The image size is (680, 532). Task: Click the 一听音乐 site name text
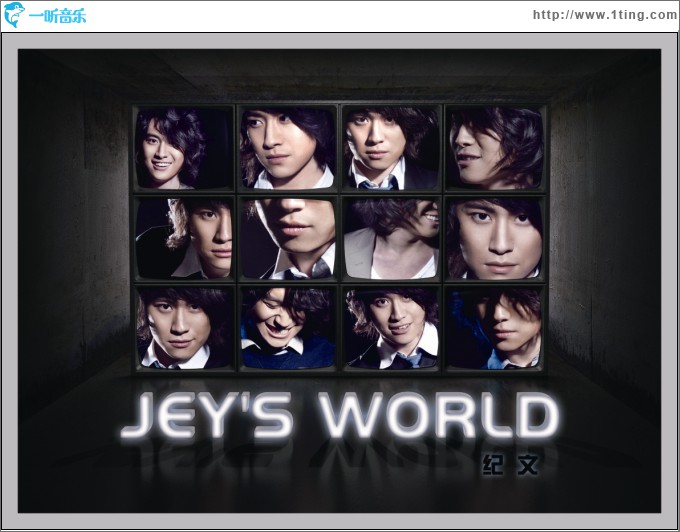point(57,16)
